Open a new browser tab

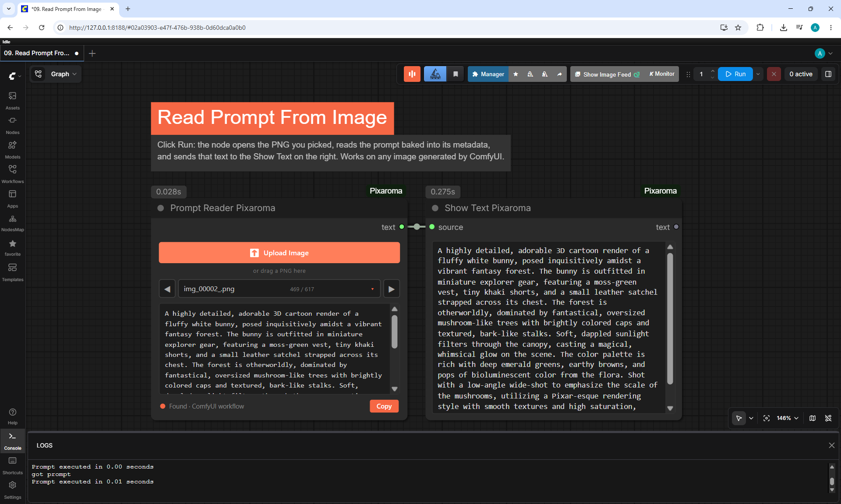point(128,9)
